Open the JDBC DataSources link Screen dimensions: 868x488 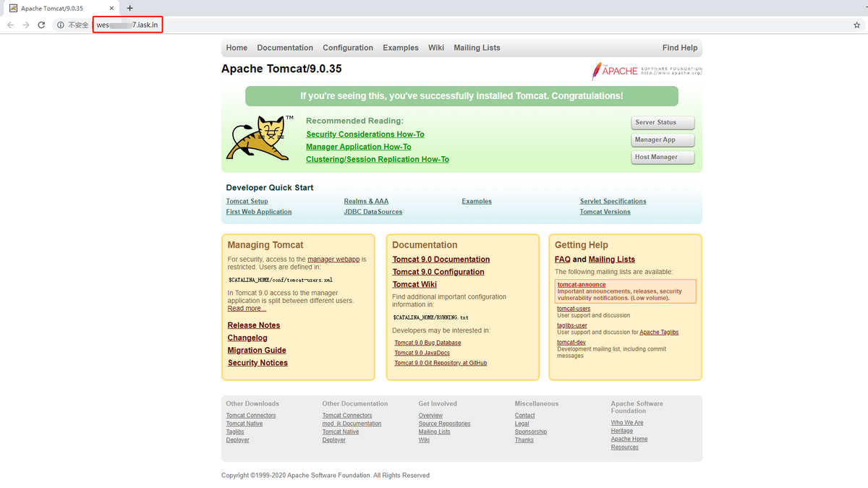[373, 212]
